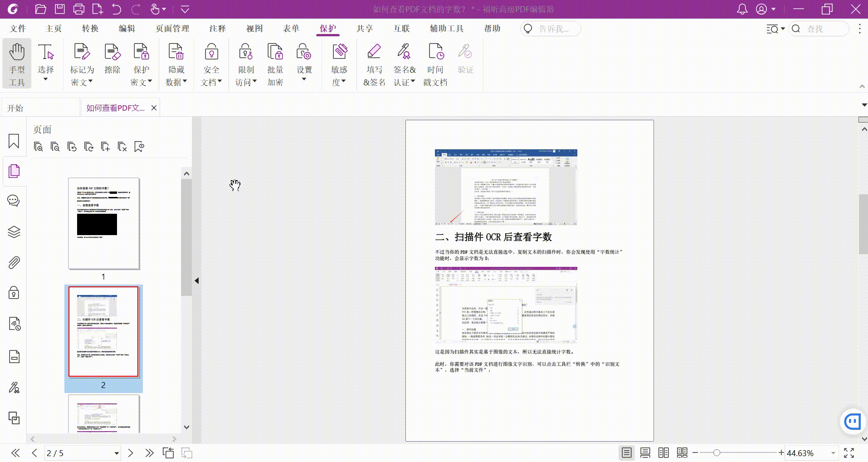Open the Attachments paperclip panel
This screenshot has width=868, height=462.
(x=14, y=263)
